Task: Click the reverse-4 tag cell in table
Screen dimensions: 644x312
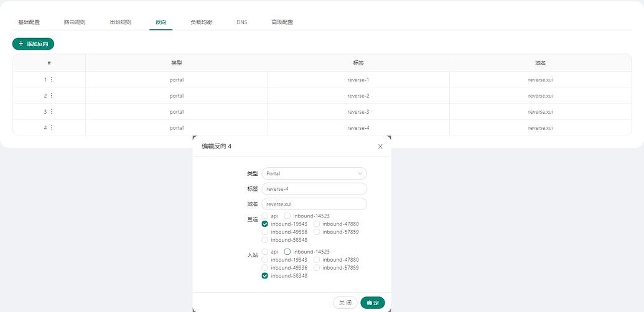Action: tap(358, 128)
